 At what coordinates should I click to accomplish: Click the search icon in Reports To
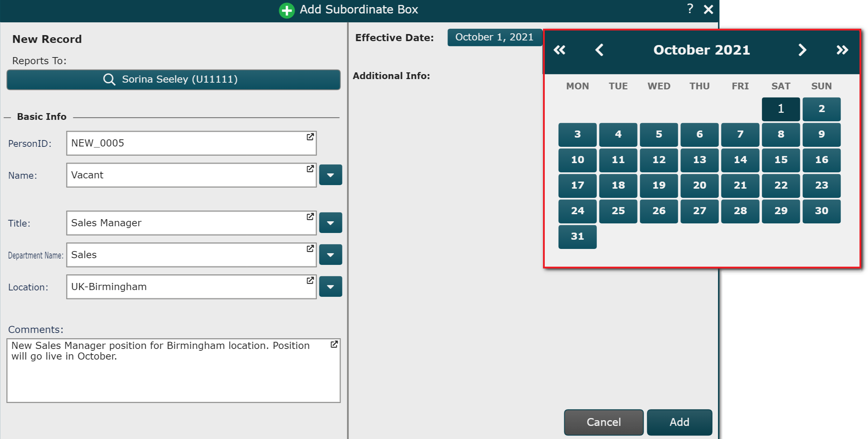[x=109, y=79]
